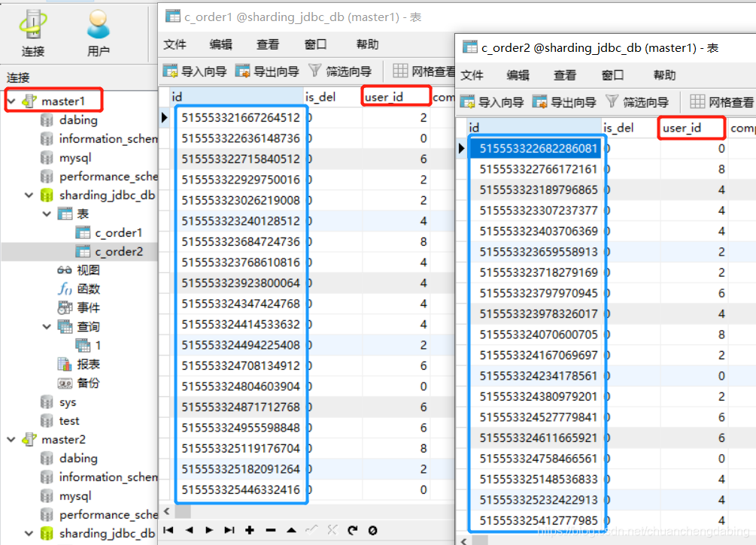Open query named 1
Screen dimensions: 756x545
(x=98, y=346)
